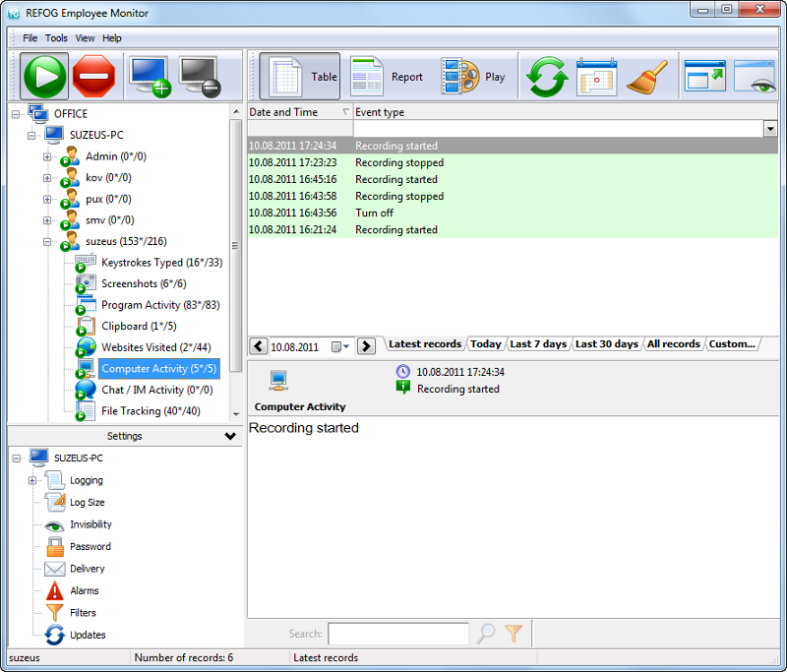Open the Report view

386,77
